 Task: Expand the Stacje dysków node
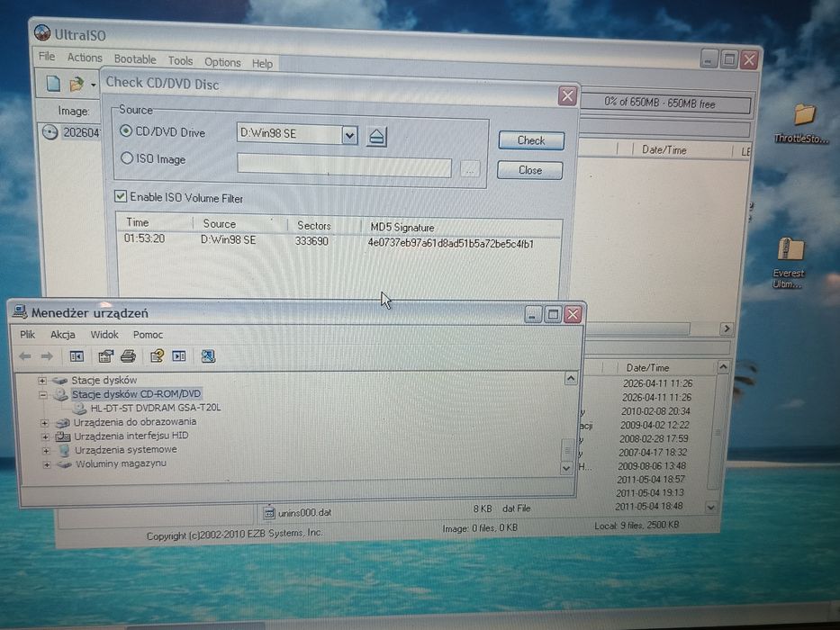point(42,381)
